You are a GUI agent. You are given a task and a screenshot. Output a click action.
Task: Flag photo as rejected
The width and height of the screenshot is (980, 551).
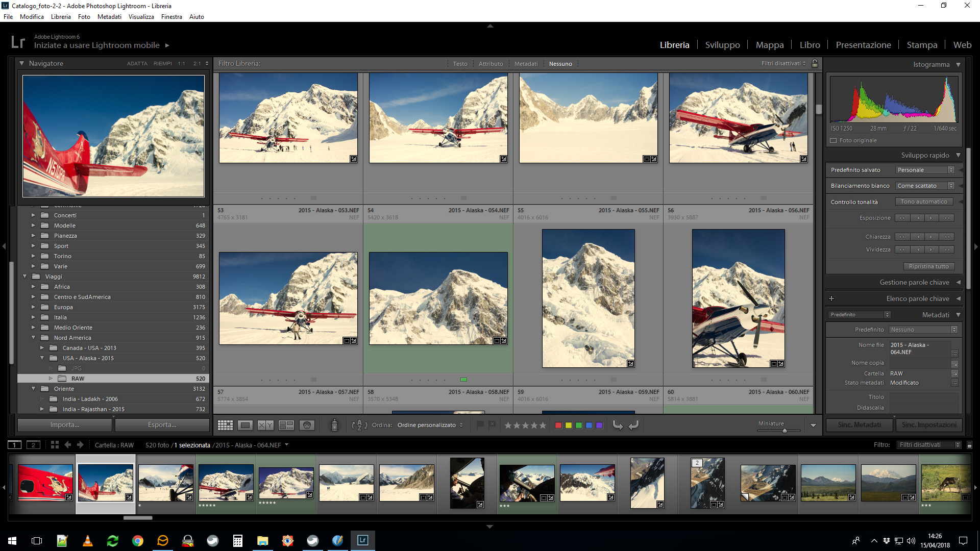tap(492, 425)
